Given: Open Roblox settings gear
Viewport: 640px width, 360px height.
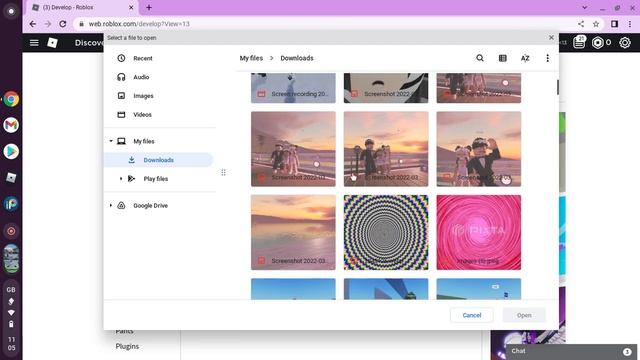Looking at the screenshot, I should pyautogui.click(x=624, y=42).
